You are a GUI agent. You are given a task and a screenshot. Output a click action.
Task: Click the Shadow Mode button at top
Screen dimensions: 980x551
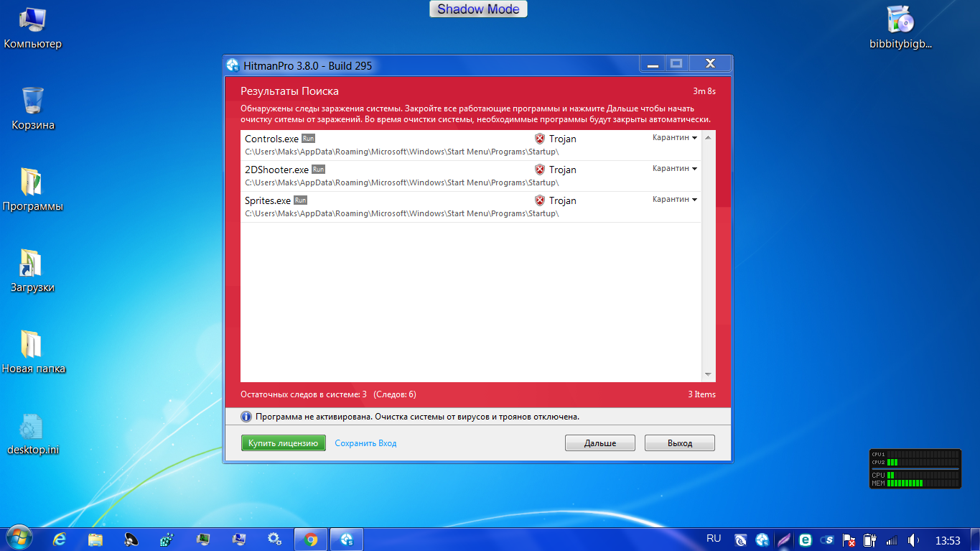478,9
